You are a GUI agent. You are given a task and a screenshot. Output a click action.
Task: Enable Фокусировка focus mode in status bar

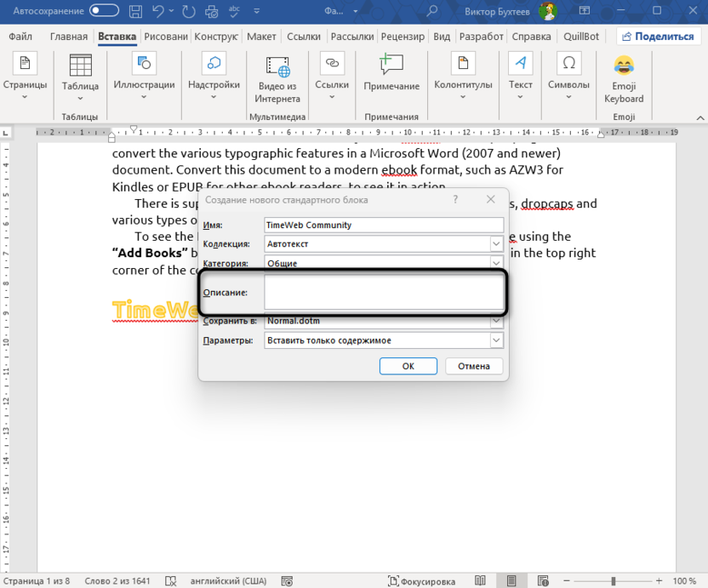point(423,581)
